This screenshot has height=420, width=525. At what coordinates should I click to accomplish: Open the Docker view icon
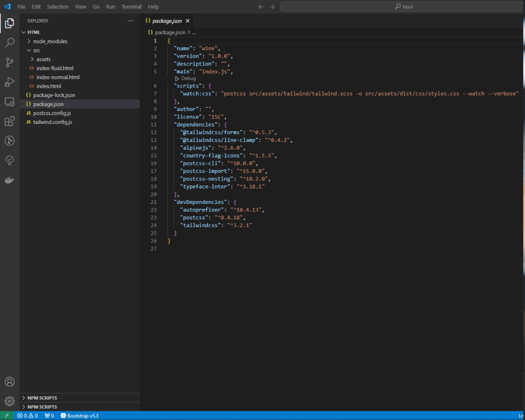pyautogui.click(x=9, y=180)
